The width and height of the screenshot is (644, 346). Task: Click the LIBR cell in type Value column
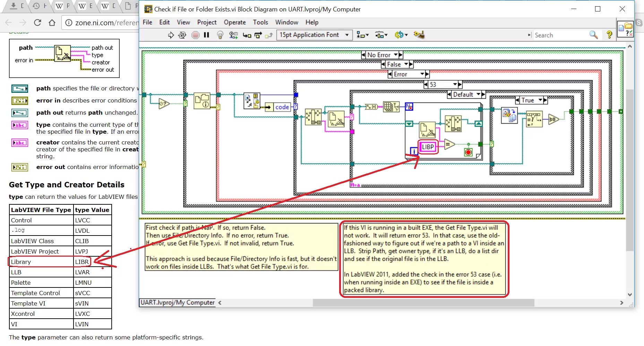[93, 262]
